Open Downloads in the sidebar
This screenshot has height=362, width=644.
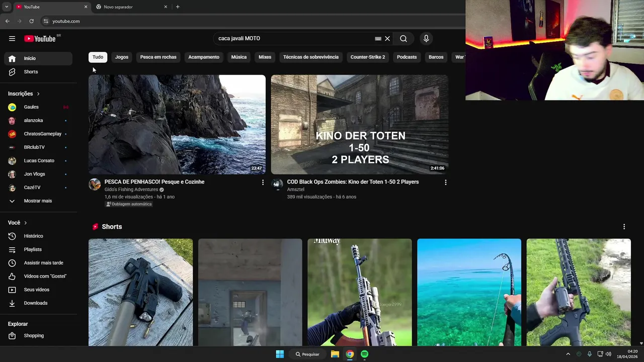click(38, 303)
